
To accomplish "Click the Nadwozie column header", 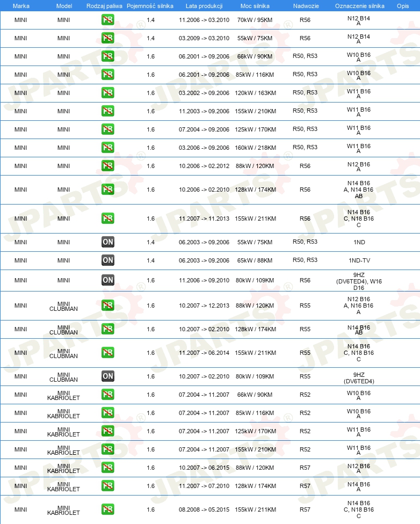I will 306,6.
